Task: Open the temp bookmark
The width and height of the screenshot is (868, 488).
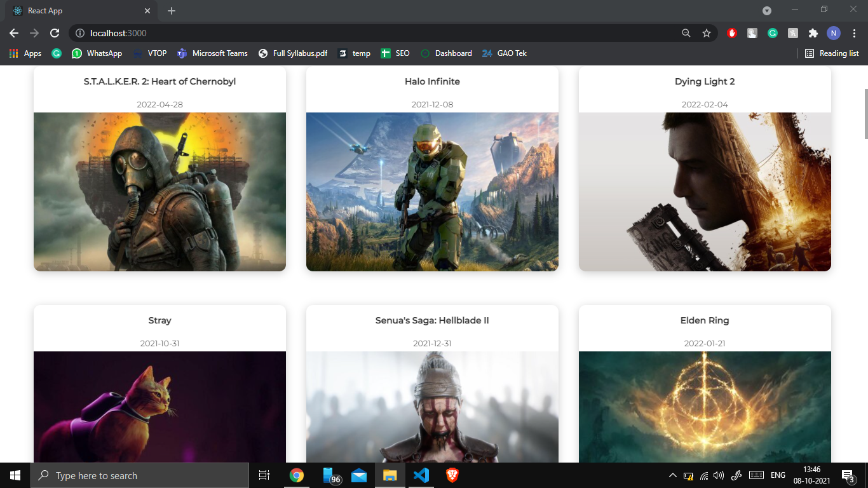Action: pos(355,53)
